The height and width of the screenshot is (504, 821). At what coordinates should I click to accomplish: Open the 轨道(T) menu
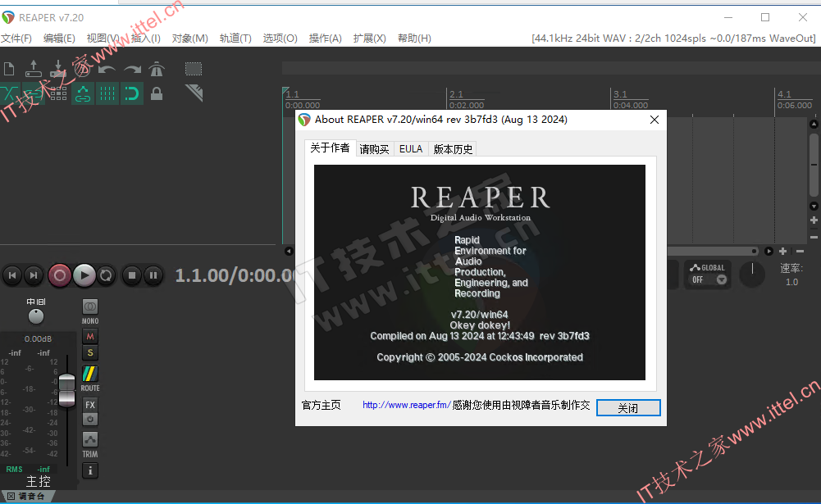coord(235,39)
